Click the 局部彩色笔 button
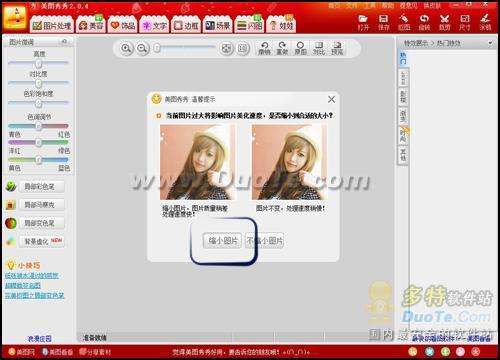 click(42, 187)
